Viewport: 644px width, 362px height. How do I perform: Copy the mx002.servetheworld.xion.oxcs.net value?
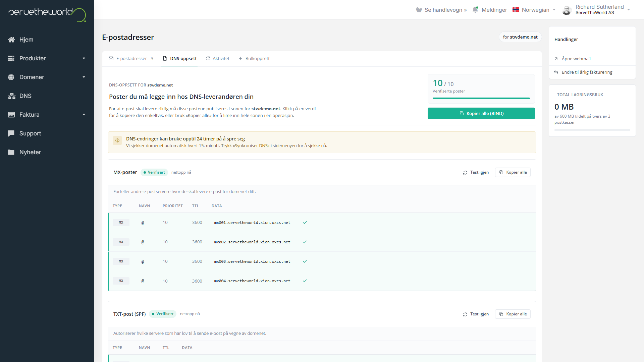(252, 242)
